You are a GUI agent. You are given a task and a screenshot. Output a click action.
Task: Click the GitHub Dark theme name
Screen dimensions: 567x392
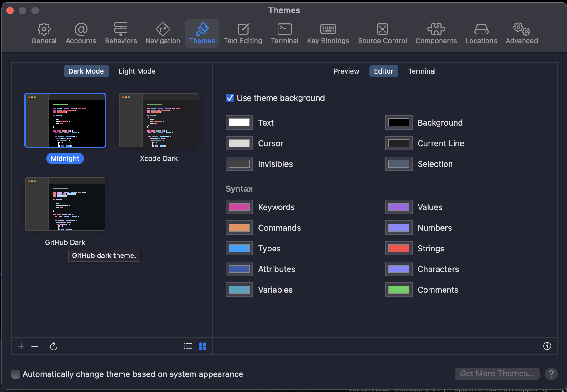(x=65, y=242)
